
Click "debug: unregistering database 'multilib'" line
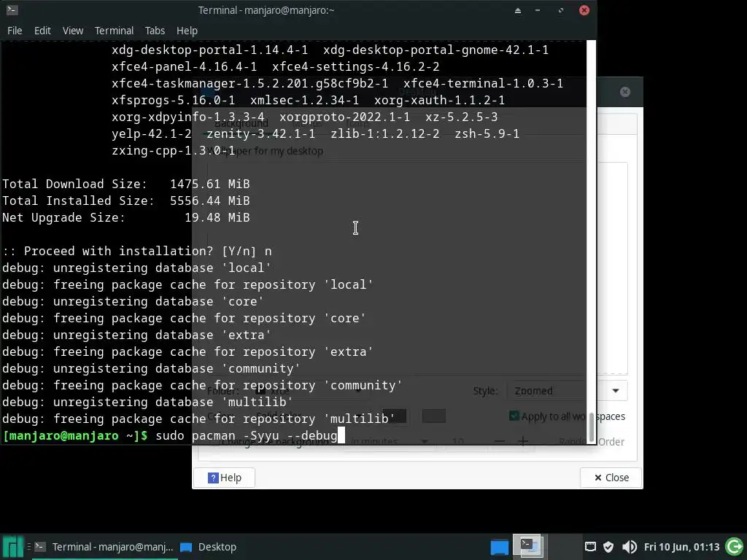[x=147, y=402]
